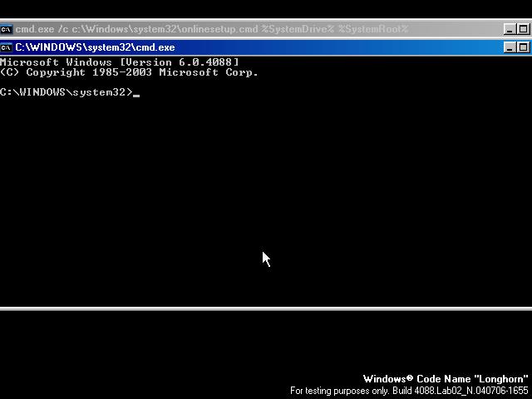Image resolution: width=532 pixels, height=399 pixels.
Task: Maximize the active C:\WINDOWS\system32\cmd.exe window
Action: click(523, 47)
